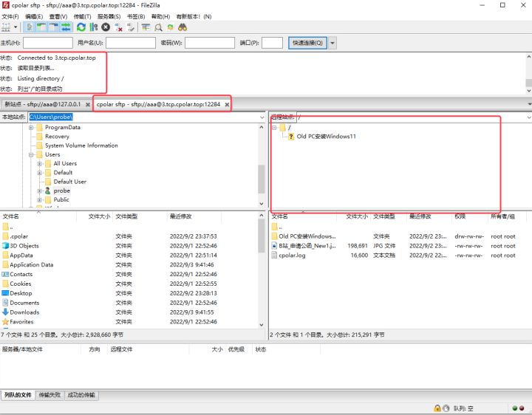This screenshot has width=532, height=415.
Task: Click the binoculars file search icon
Action: 183,27
